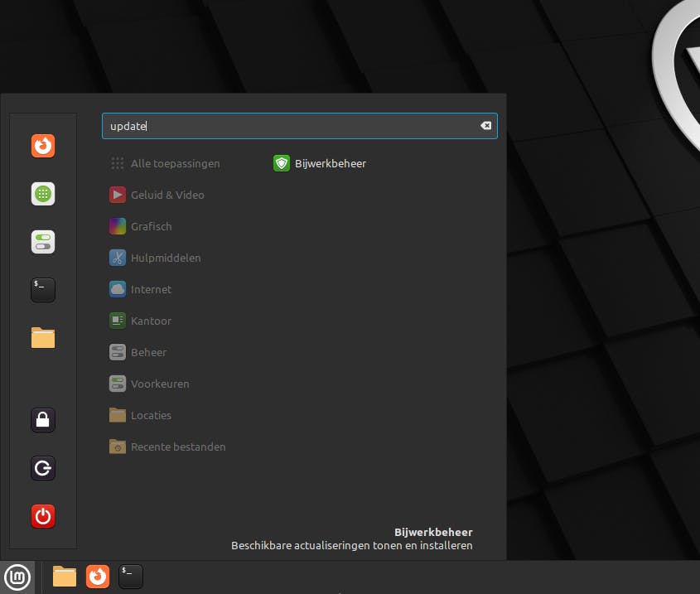Open Recente bestanden category
Screen dimensions: 700x594
click(x=167, y=447)
